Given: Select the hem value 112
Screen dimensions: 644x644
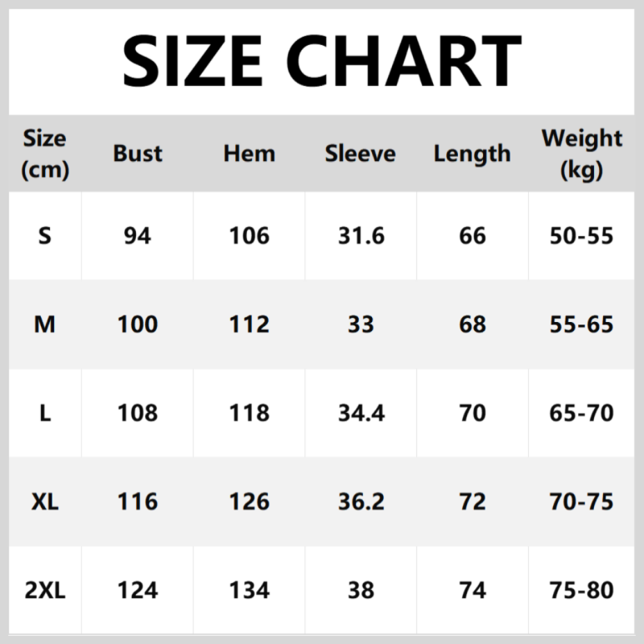Looking at the screenshot, I should point(249,324).
